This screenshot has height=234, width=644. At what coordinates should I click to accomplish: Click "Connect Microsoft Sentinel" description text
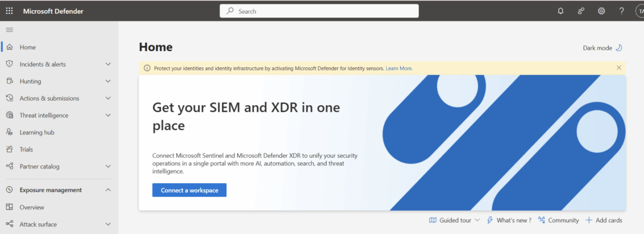[x=255, y=164]
